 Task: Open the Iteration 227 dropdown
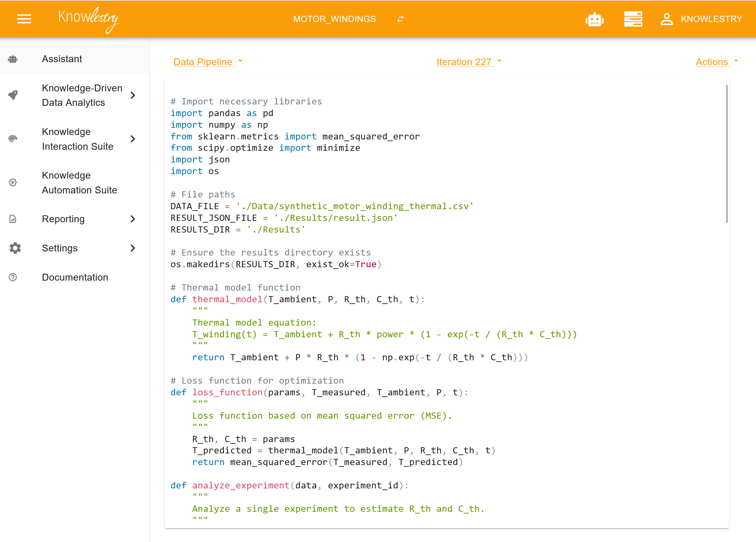(469, 62)
